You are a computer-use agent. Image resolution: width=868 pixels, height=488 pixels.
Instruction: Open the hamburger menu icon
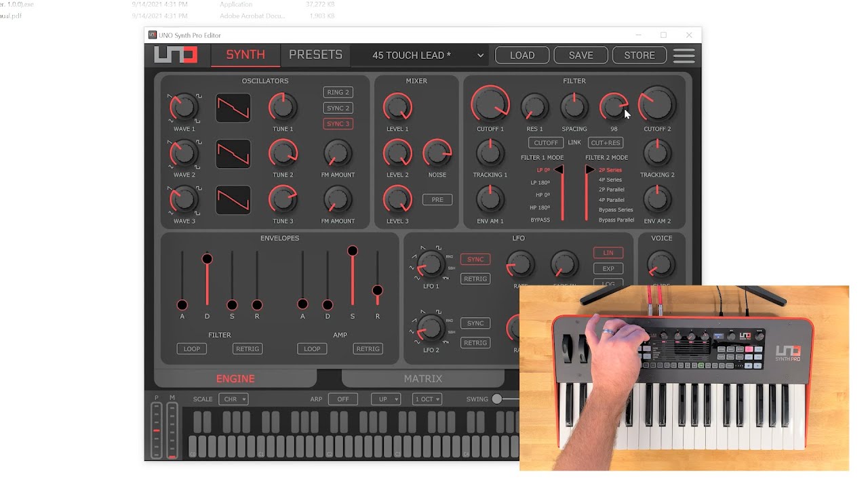pos(684,56)
